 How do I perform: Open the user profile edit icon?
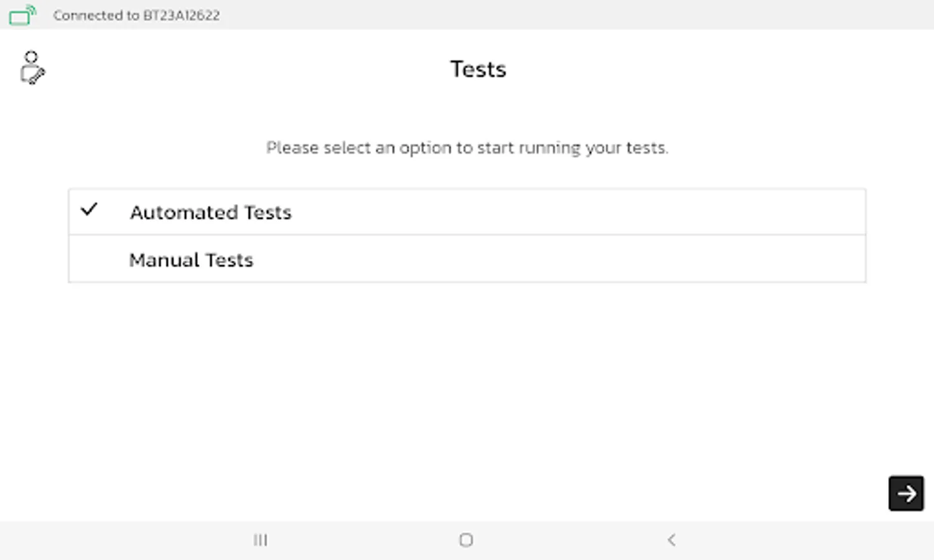click(x=32, y=68)
